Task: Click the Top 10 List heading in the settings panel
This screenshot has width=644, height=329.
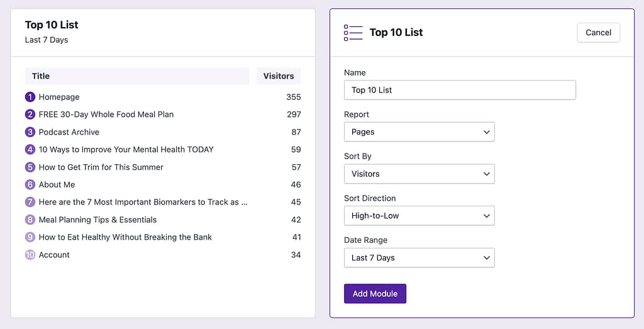Action: point(396,32)
